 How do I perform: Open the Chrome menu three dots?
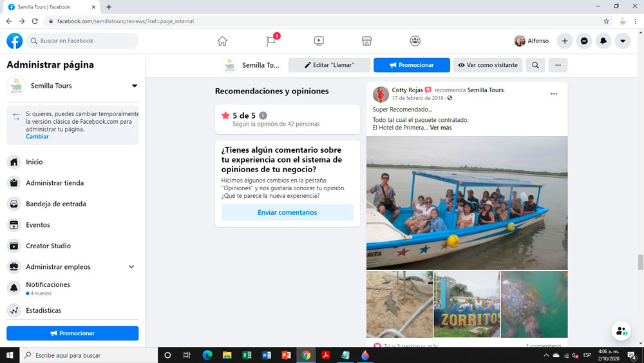tap(636, 21)
